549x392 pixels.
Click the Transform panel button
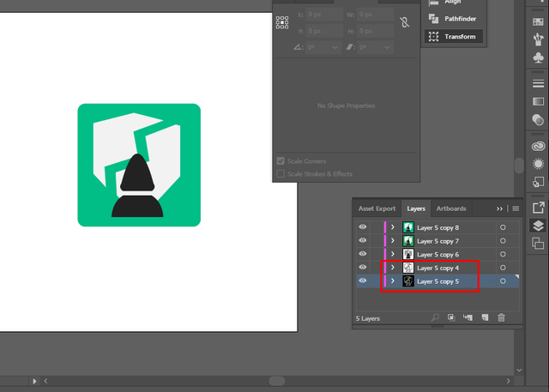[454, 37]
